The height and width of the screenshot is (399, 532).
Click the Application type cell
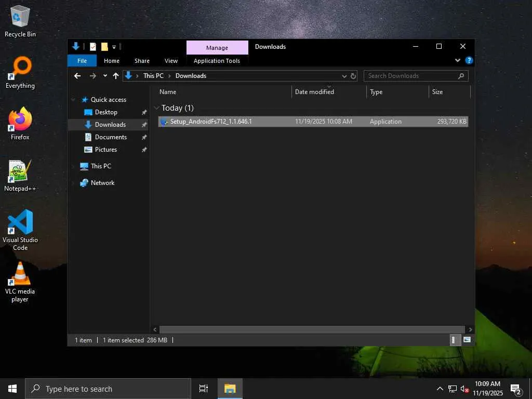385,122
